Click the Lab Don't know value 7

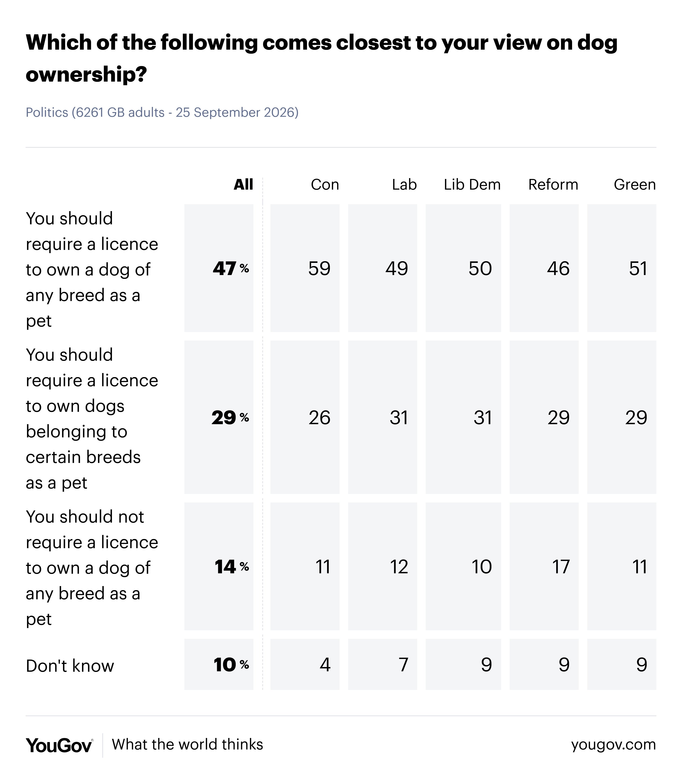(383, 664)
